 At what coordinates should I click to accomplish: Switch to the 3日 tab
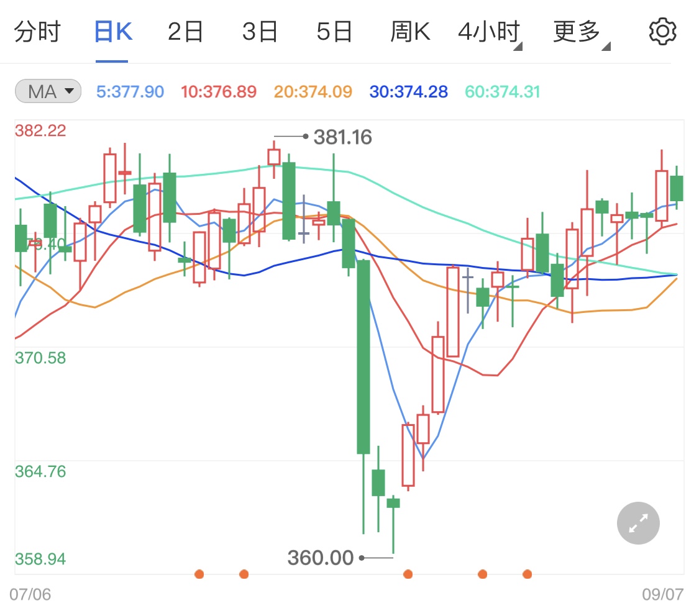click(x=260, y=32)
